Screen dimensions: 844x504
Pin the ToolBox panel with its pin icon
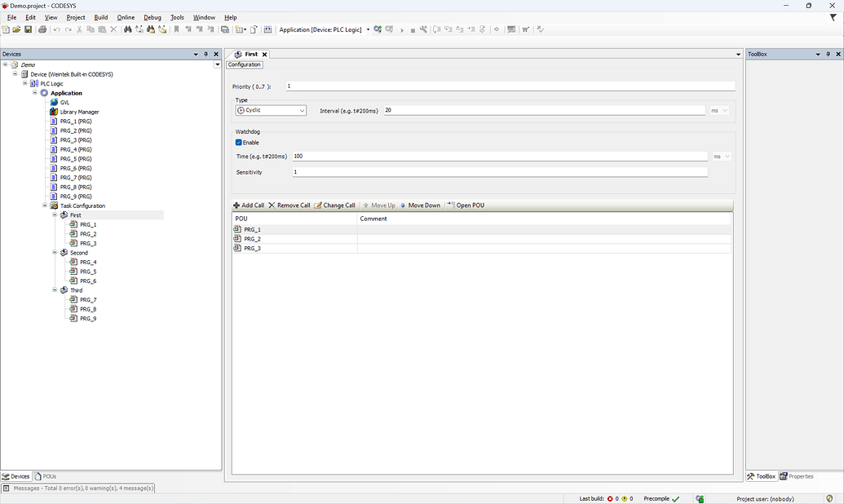(x=828, y=54)
